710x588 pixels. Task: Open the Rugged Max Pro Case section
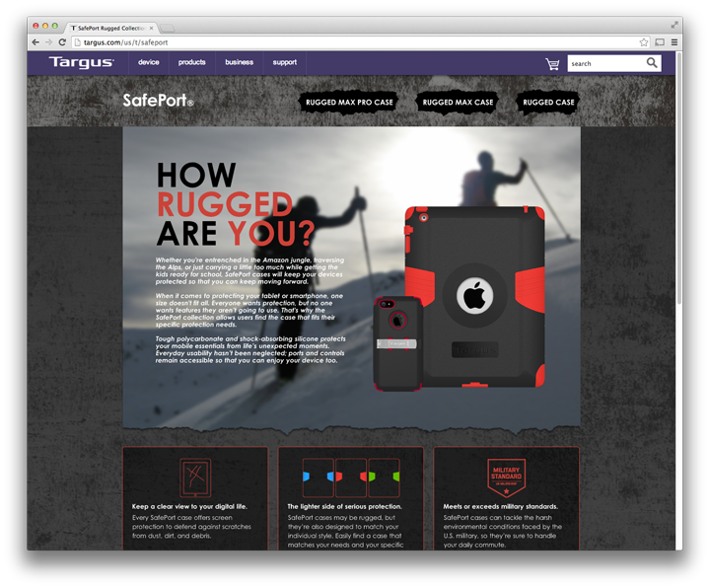point(349,103)
